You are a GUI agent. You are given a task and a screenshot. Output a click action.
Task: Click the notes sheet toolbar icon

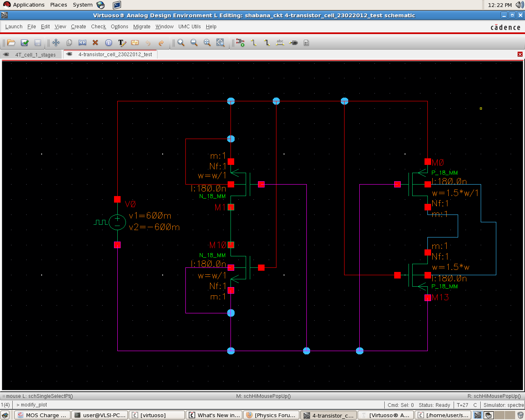(306, 43)
